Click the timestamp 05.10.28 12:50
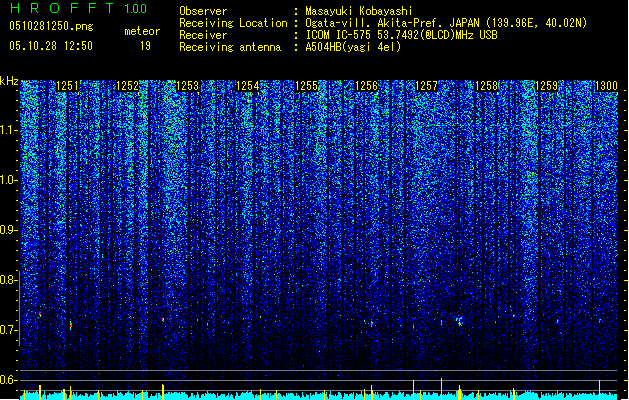Viewport: 629px width, 400px height. click(x=51, y=46)
